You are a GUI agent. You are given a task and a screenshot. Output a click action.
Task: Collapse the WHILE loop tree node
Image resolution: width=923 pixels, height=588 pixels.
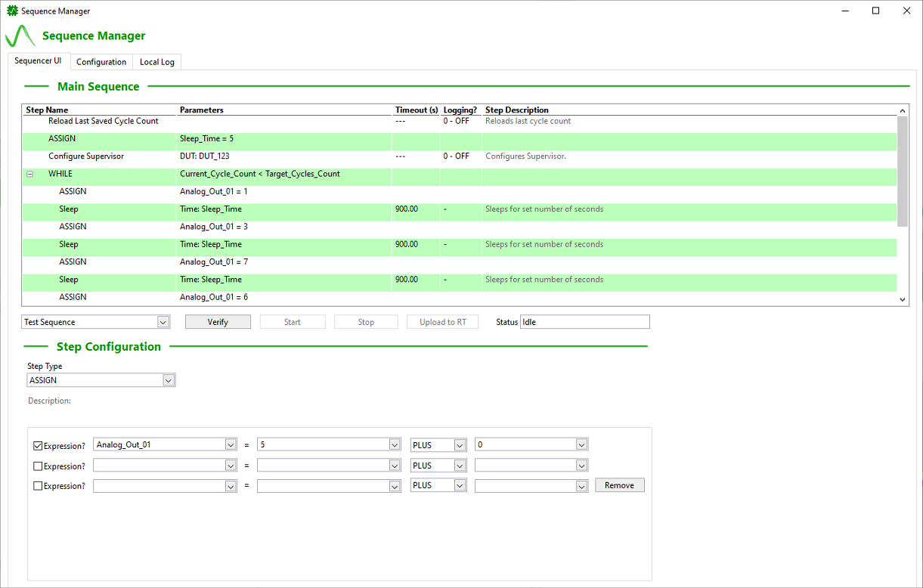pos(30,174)
